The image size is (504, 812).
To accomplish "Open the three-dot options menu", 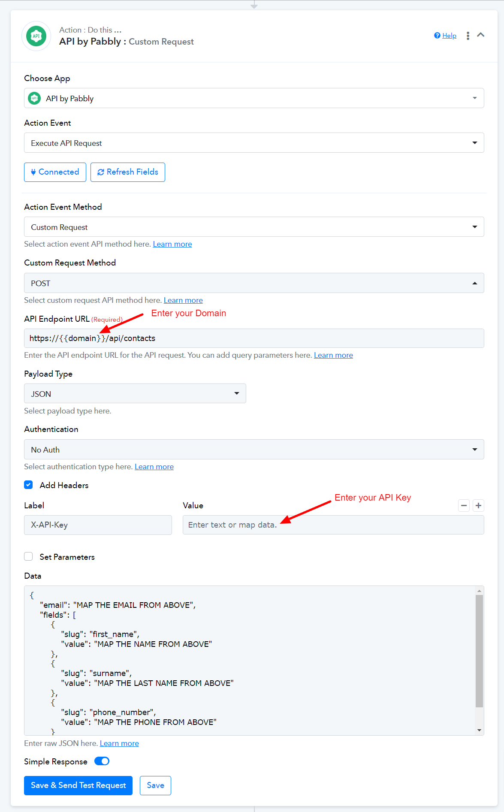I will coord(468,36).
